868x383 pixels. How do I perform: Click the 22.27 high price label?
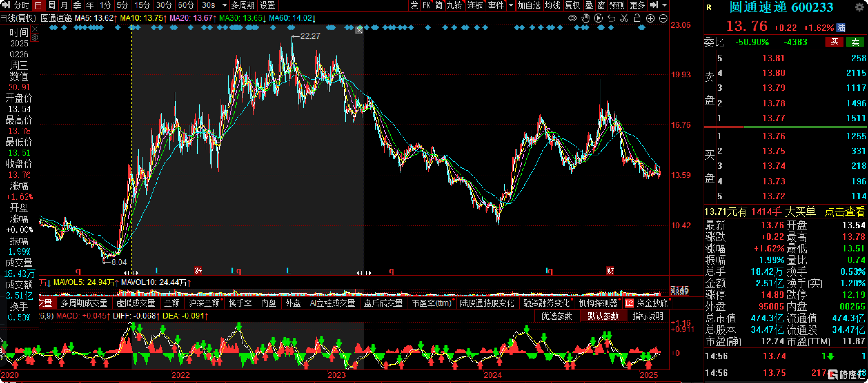[310, 36]
